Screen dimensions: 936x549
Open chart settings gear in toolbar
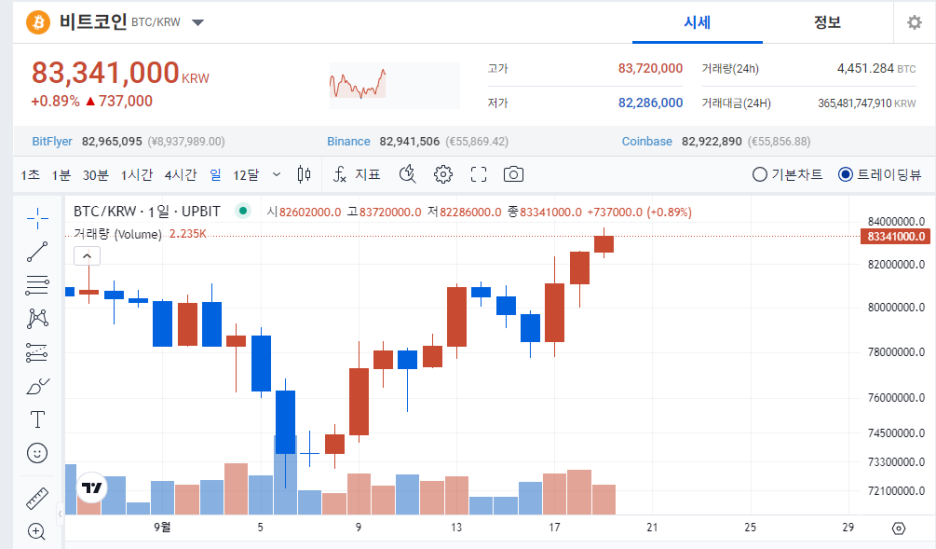443,174
